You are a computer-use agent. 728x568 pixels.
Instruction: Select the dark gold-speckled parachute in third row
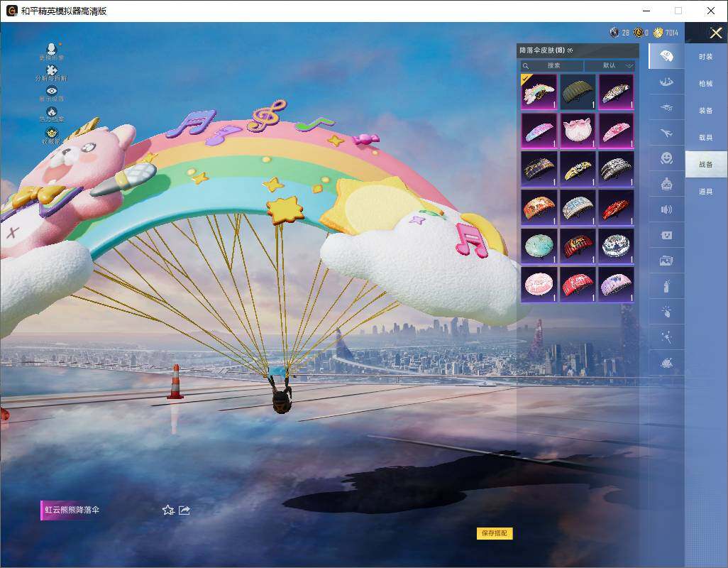pos(539,169)
